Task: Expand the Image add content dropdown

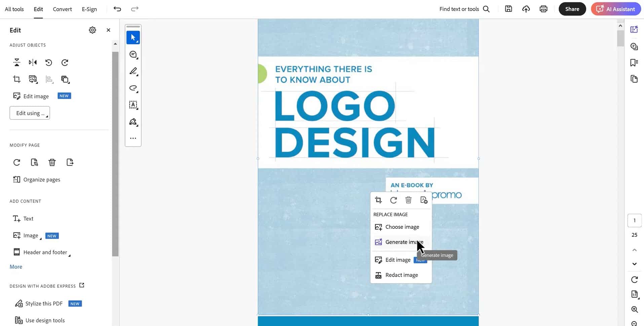Action: coord(31,236)
